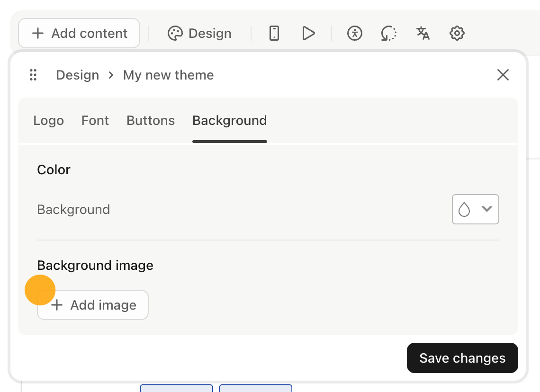The height and width of the screenshot is (392, 540).
Task: Click the water-drop color icon for Background
Action: [465, 209]
